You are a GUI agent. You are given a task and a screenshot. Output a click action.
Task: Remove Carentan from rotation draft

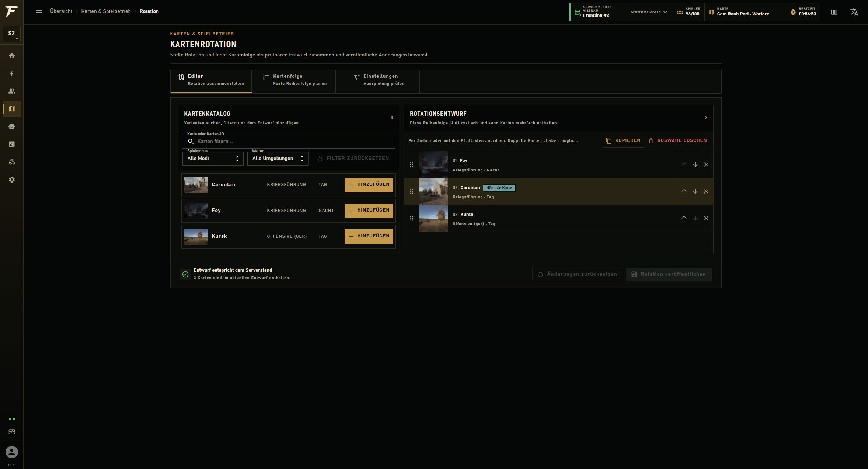pyautogui.click(x=706, y=191)
